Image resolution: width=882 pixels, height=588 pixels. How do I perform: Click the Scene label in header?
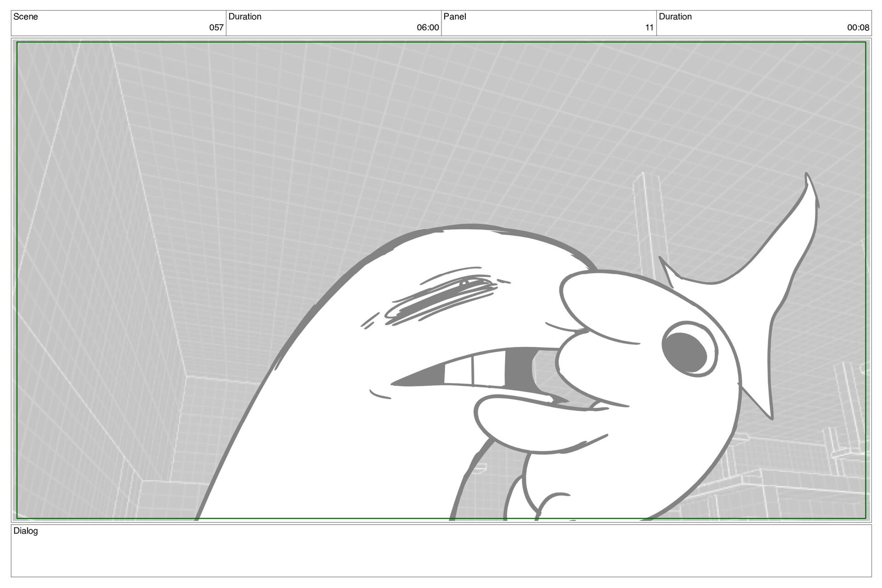26,17
